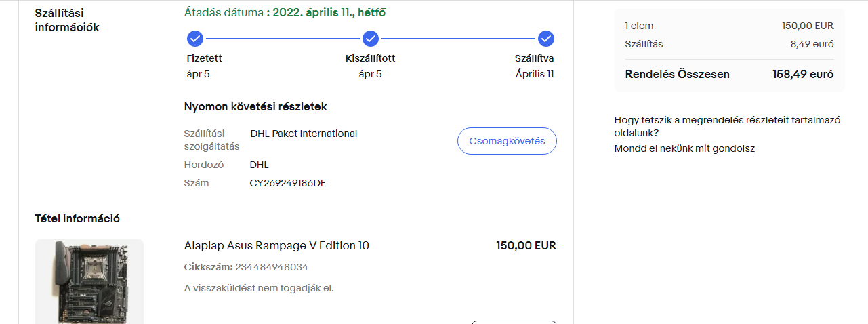
Task: Click progress line between Fizetett and Kiszállított
Action: (x=282, y=38)
